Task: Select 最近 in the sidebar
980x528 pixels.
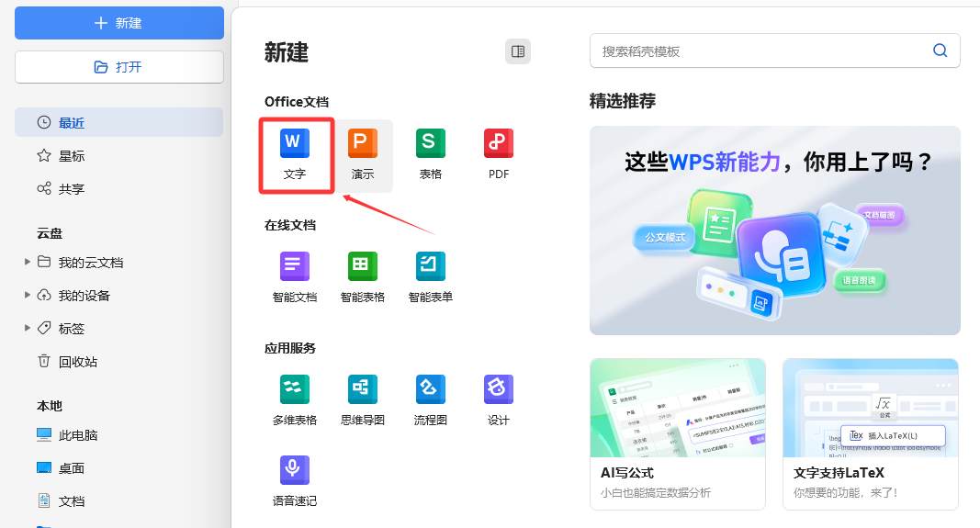Action: pos(118,122)
